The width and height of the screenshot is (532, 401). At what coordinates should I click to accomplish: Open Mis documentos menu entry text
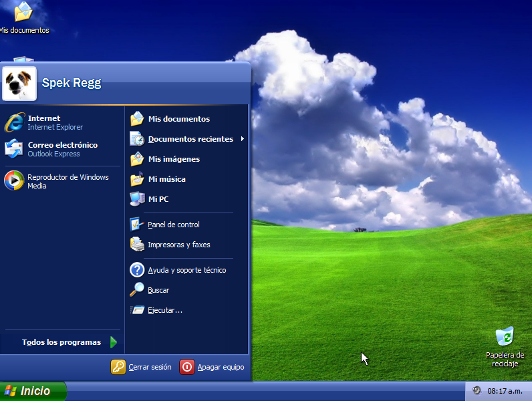point(179,119)
